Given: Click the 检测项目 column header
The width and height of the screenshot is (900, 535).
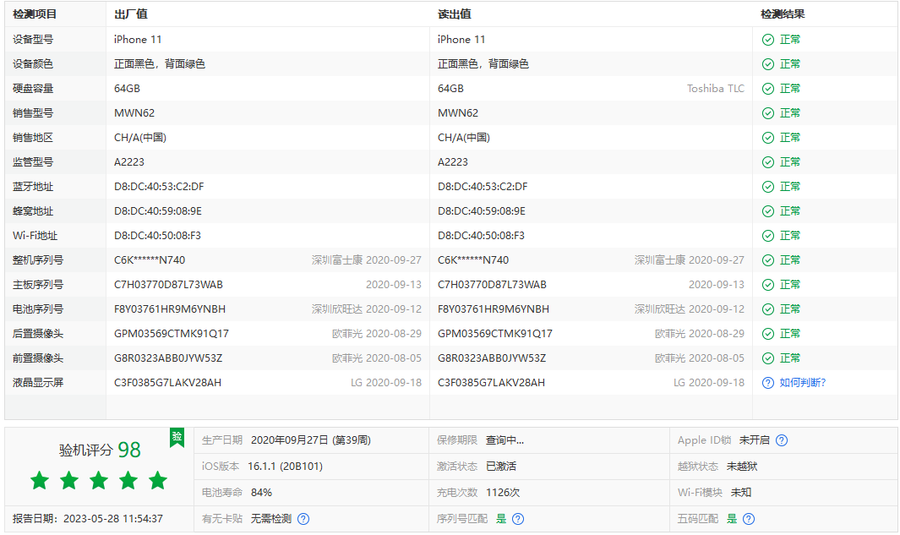Looking at the screenshot, I should click(35, 14).
